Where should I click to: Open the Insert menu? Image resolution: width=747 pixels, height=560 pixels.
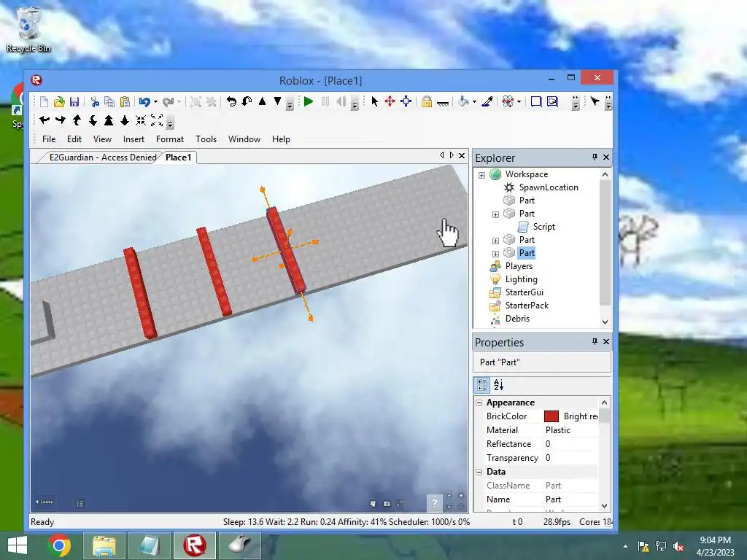[x=133, y=139]
